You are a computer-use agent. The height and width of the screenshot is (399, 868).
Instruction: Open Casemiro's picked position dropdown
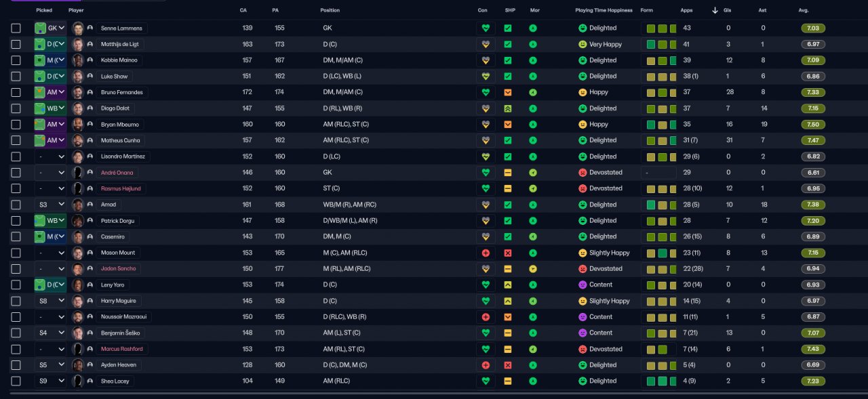pyautogui.click(x=50, y=237)
